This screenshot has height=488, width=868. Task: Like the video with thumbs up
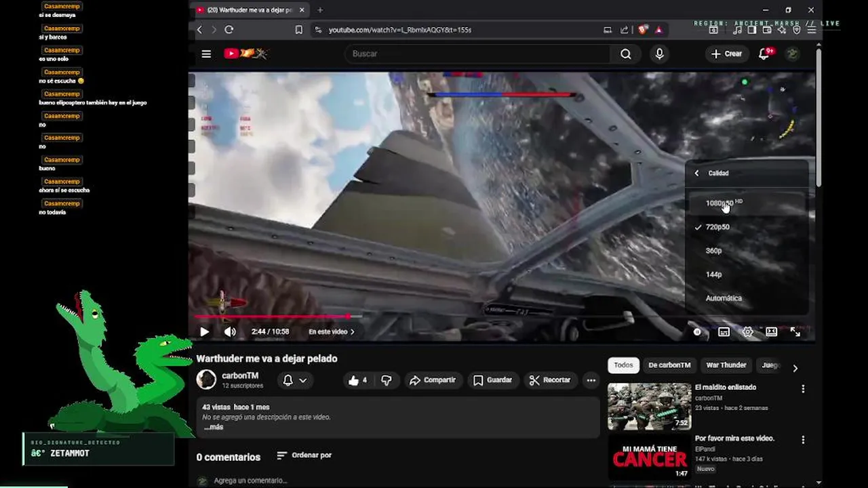[x=357, y=380]
